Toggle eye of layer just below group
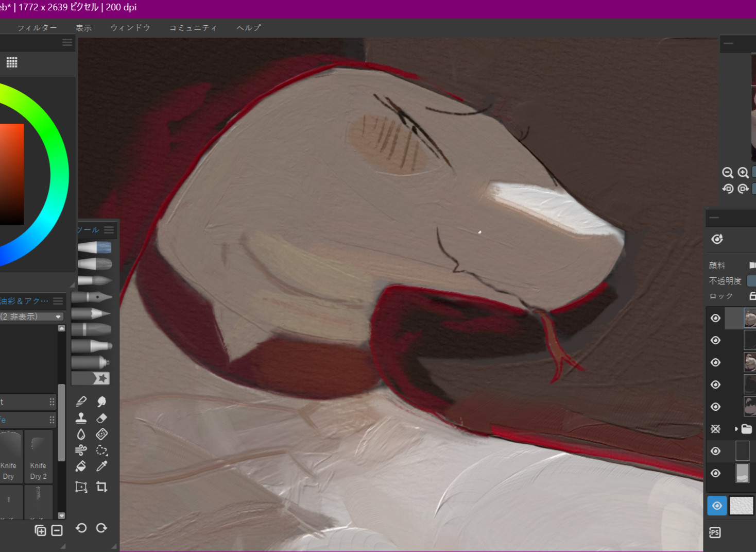Screen dimensions: 756x552 pyautogui.click(x=715, y=451)
